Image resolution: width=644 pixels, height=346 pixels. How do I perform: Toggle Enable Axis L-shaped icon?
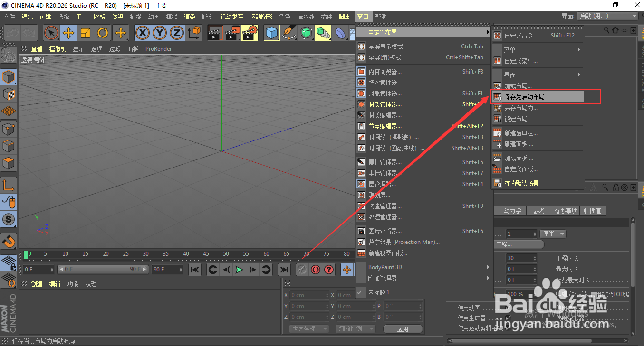tap(9, 185)
